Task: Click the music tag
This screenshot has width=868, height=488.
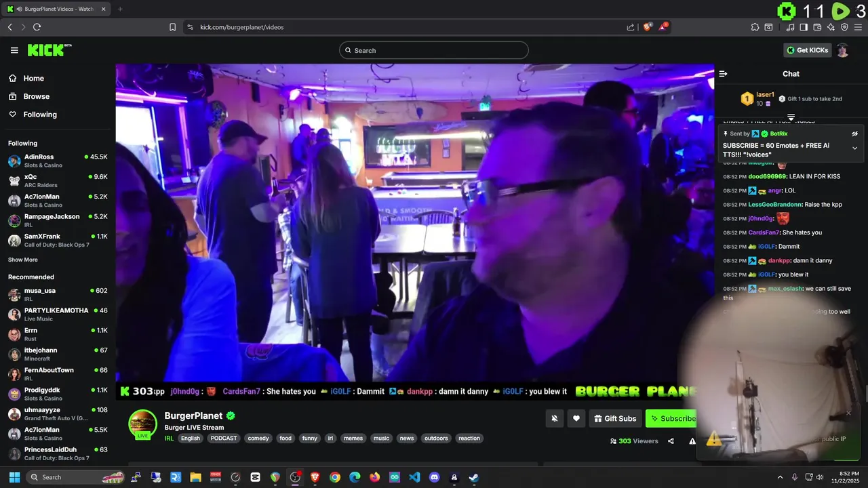Action: pyautogui.click(x=382, y=439)
